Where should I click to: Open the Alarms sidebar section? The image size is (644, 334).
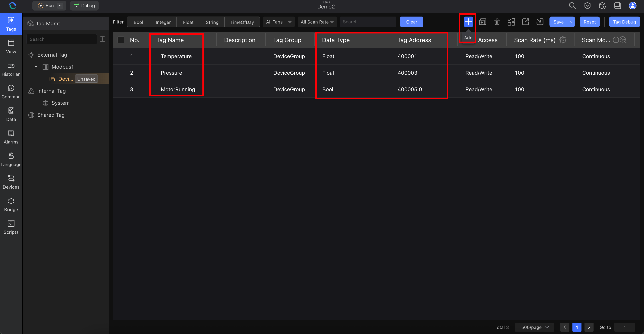pos(11,137)
